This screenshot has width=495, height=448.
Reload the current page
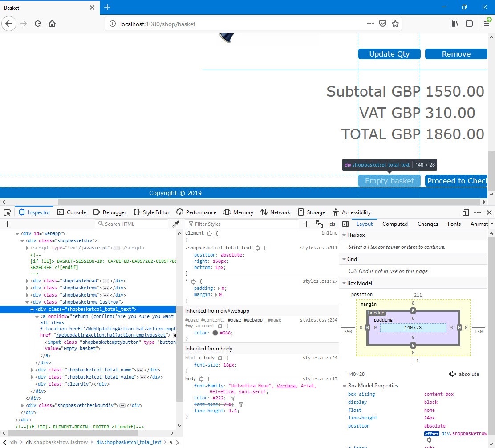38,24
